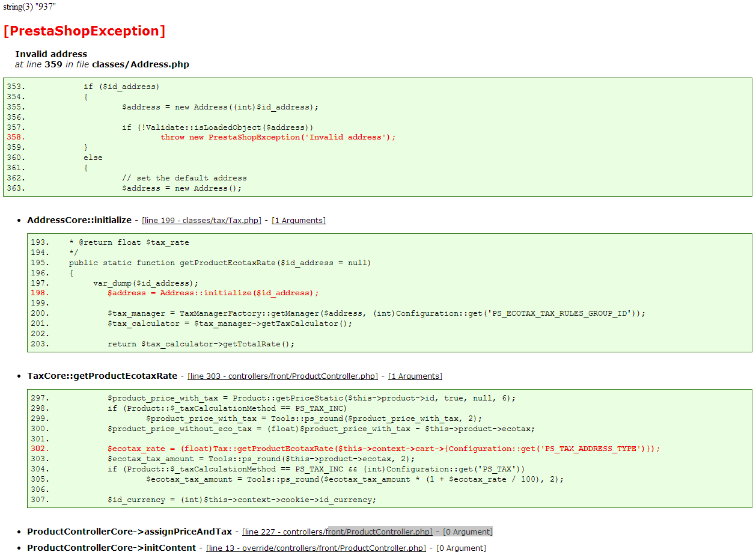Expand '0 Argument' for assignPriceAndTax
Viewport: 756px width, 555px height.
pyautogui.click(x=468, y=532)
